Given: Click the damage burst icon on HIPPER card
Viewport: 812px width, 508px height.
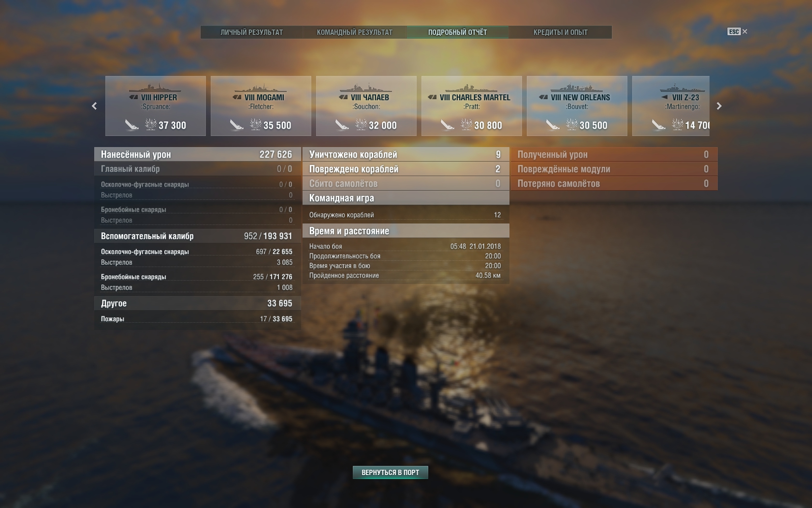Looking at the screenshot, I should coord(150,125).
